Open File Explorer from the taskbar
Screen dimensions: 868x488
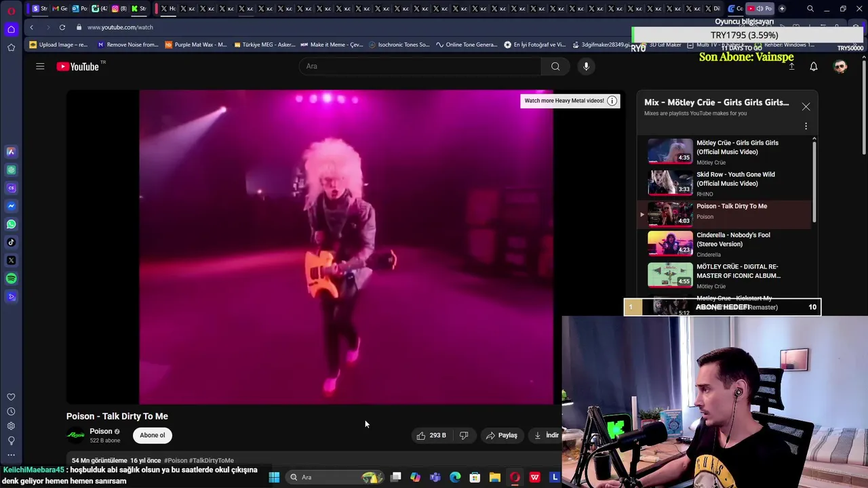pyautogui.click(x=495, y=477)
